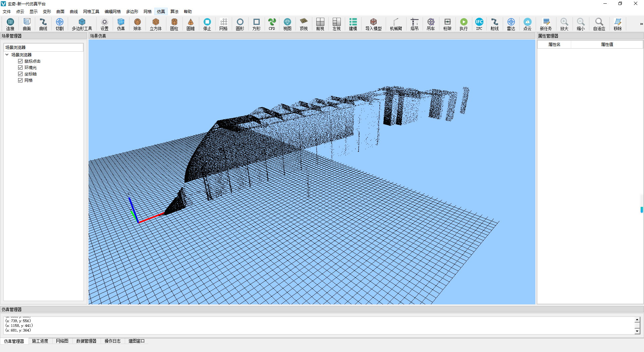Add a 立方体 cube primitive
The image size is (644, 352).
click(156, 24)
